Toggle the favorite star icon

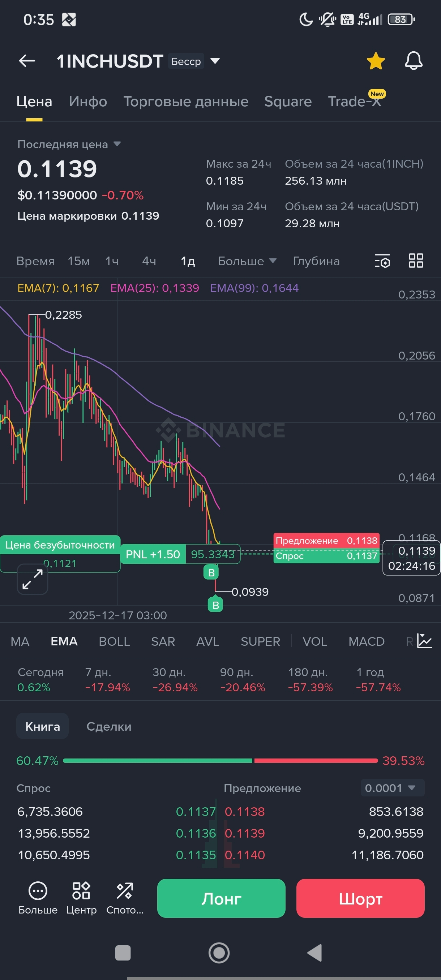point(376,61)
